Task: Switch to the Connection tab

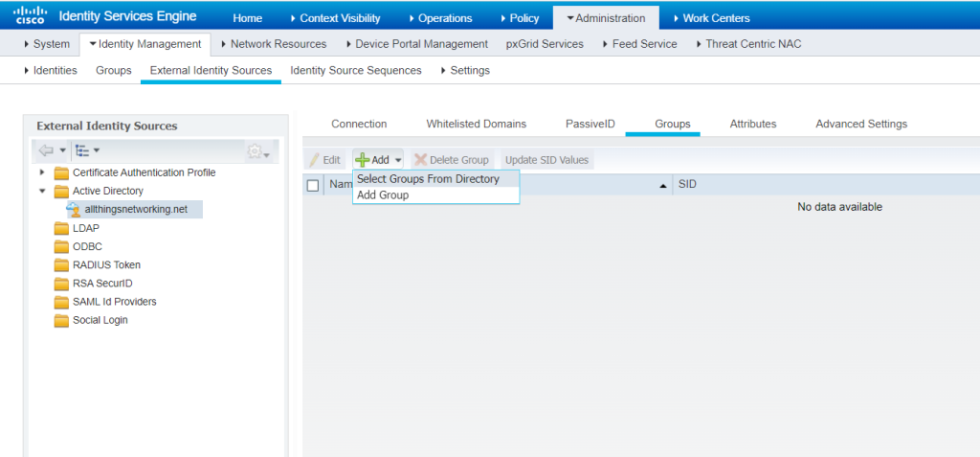Action: tap(359, 124)
